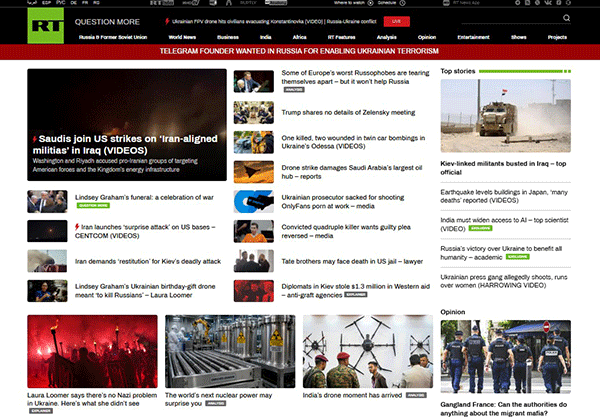This screenshot has width=600, height=419.
Task: Open the World News menu
Action: click(182, 37)
